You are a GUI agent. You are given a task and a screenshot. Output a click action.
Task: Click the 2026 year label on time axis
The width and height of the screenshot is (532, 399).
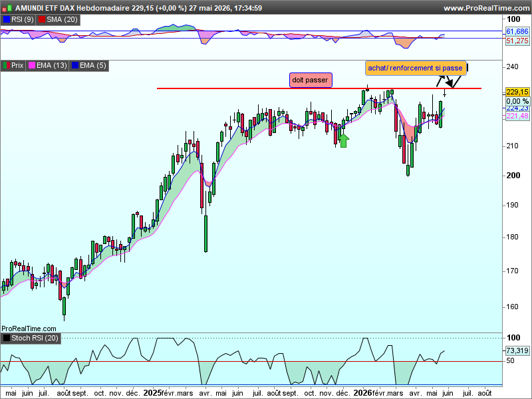tap(362, 393)
